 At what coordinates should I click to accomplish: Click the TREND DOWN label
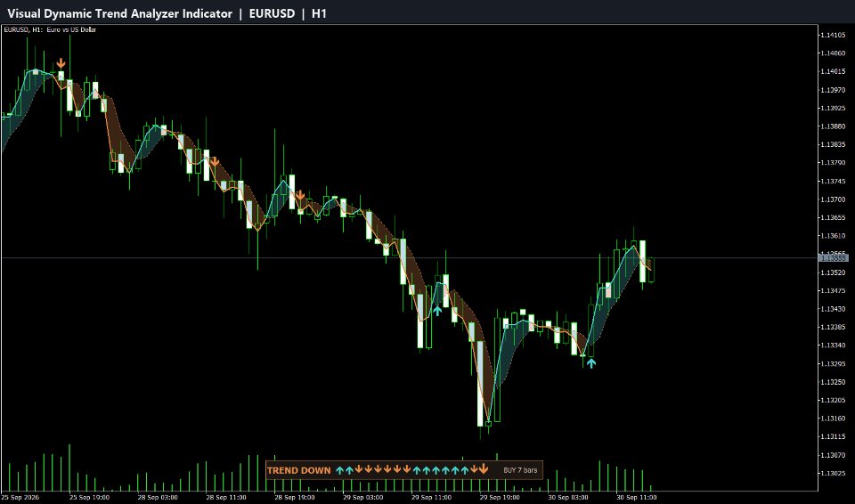[x=299, y=470]
